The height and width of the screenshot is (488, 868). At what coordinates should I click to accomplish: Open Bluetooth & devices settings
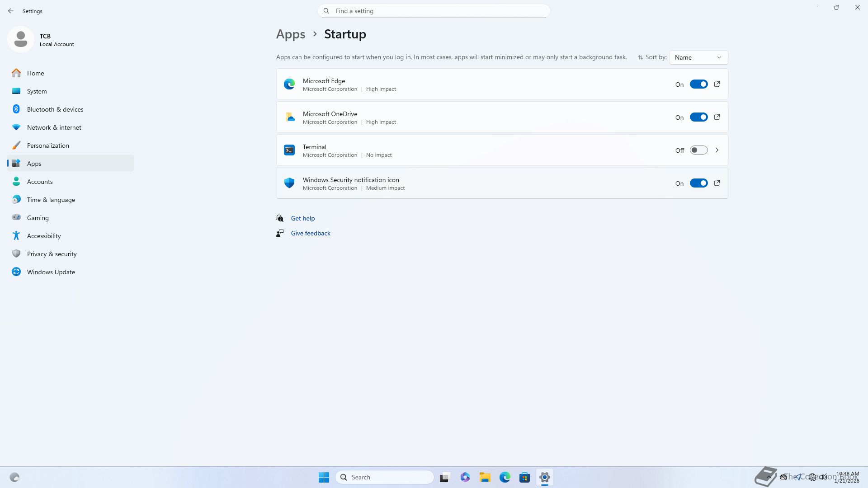(55, 109)
